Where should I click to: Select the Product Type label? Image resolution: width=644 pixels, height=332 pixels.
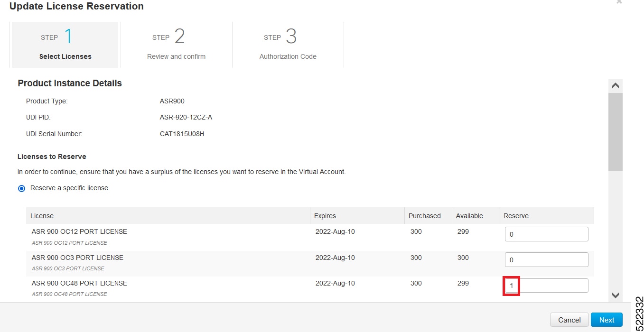pos(47,101)
